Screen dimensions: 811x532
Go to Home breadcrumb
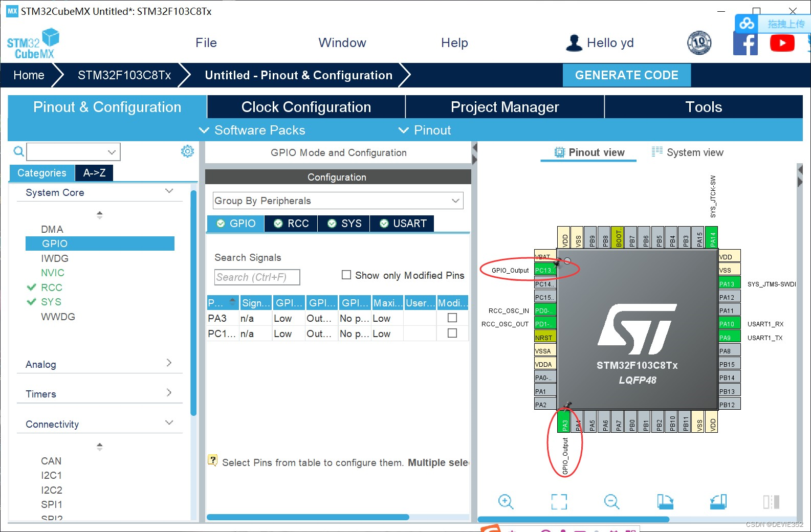tap(29, 75)
